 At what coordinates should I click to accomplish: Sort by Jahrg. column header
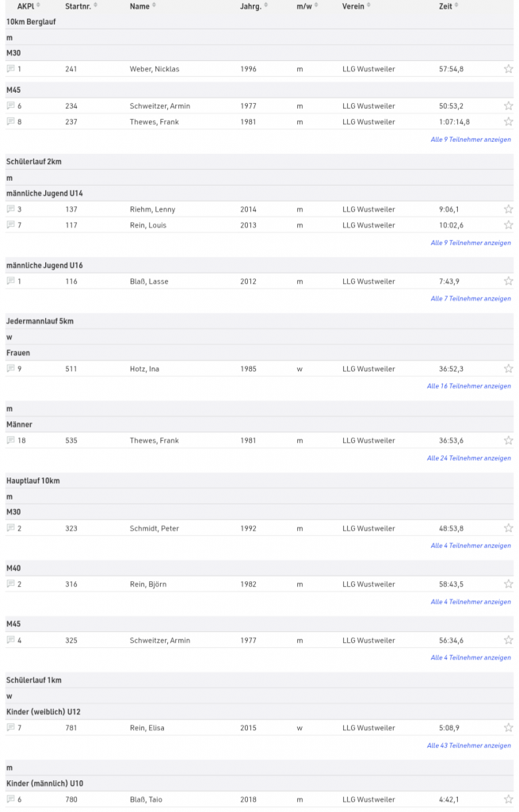253,6
